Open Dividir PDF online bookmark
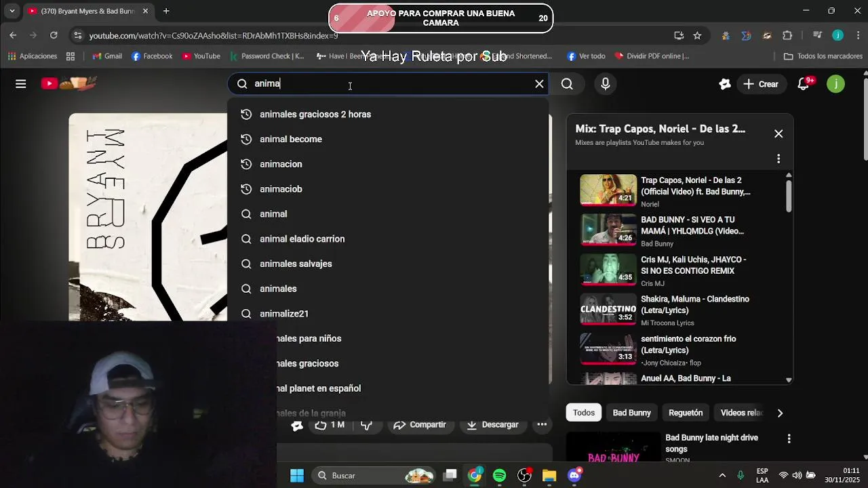The image size is (868, 488). [x=652, y=56]
